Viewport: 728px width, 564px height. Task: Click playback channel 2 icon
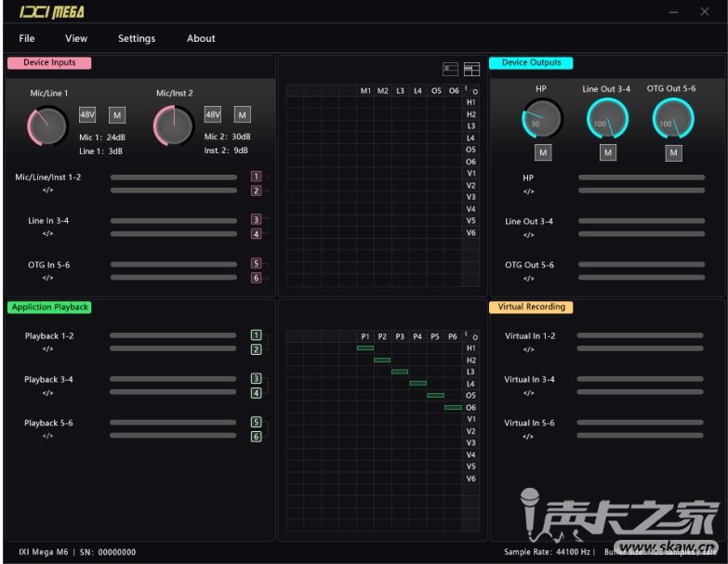pos(256,349)
